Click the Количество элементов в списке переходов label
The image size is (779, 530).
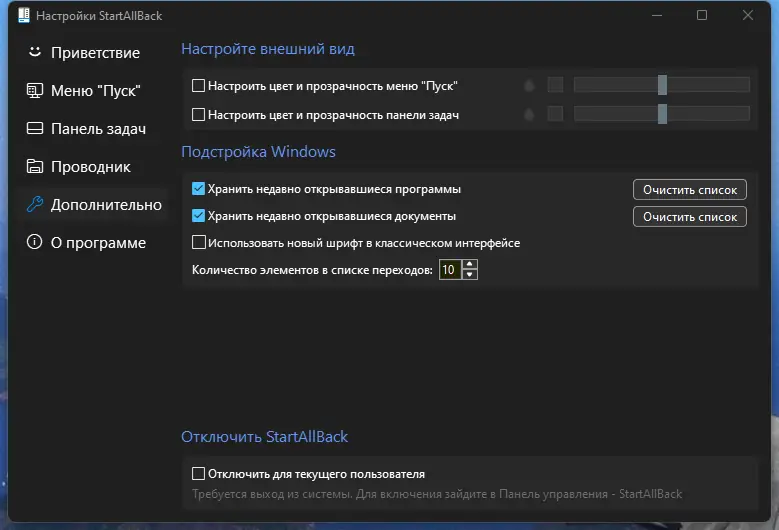click(312, 270)
